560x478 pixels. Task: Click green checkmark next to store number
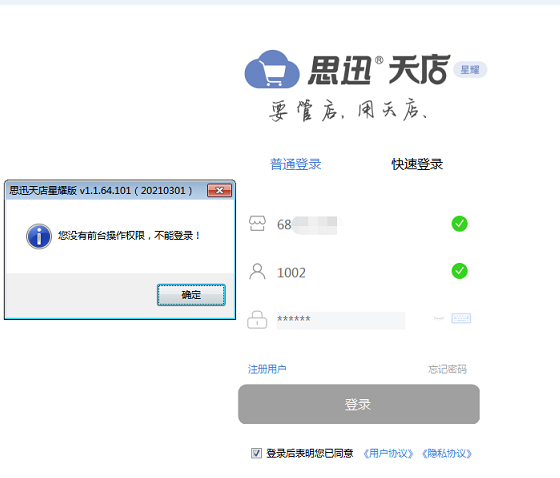460,224
